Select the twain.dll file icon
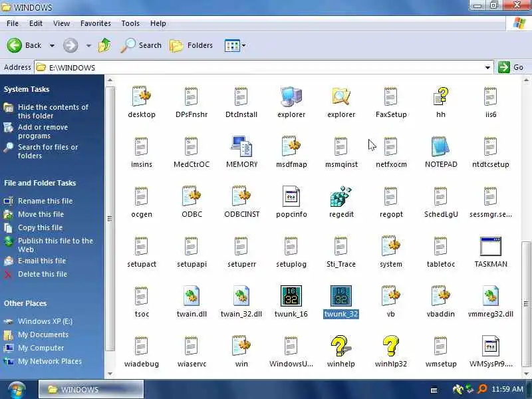The width and height of the screenshot is (532, 399). [x=192, y=296]
